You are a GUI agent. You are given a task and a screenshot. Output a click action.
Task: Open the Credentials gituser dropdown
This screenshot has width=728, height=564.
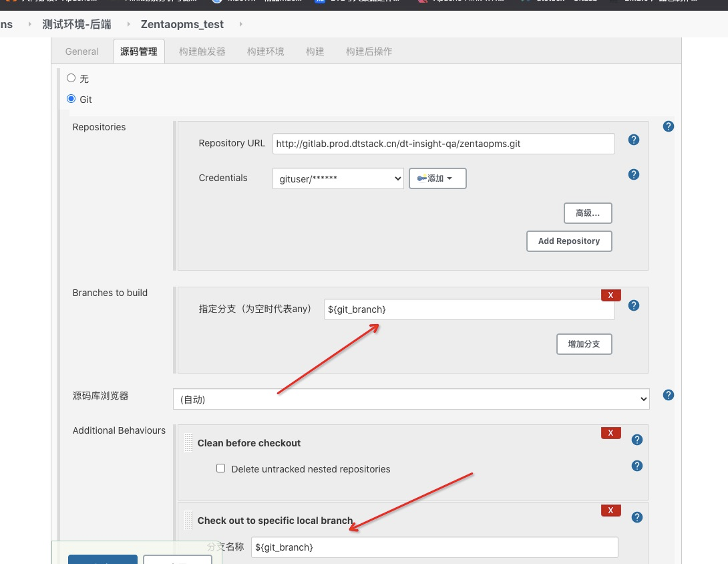click(338, 178)
